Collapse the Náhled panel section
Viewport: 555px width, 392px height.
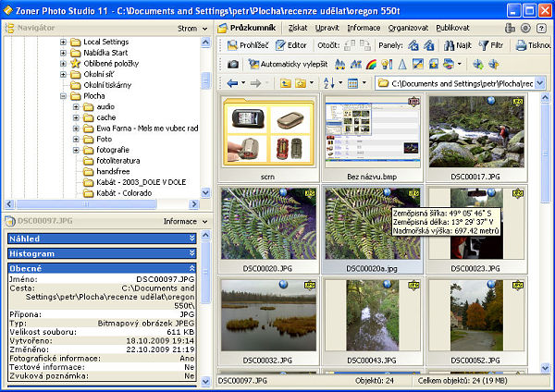click(191, 239)
